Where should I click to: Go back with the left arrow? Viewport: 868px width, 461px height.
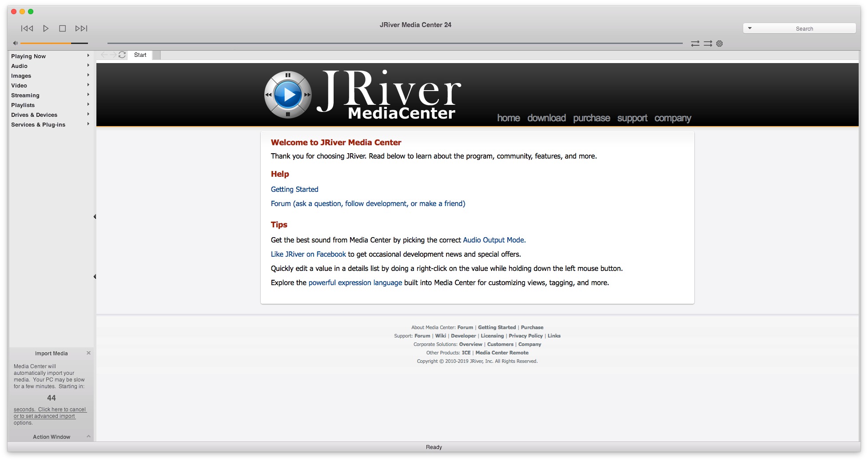104,55
